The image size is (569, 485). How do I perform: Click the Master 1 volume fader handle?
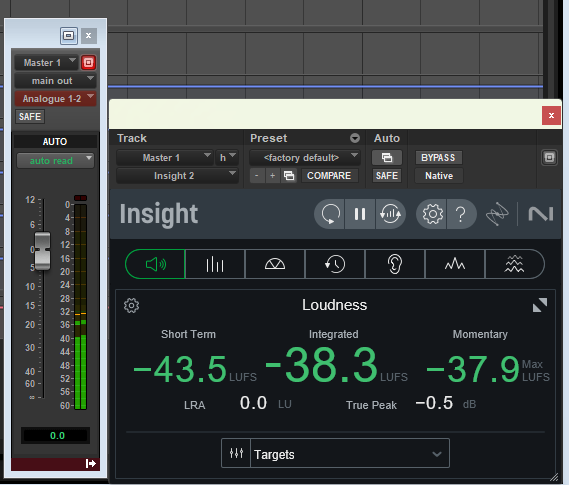pyautogui.click(x=42, y=251)
